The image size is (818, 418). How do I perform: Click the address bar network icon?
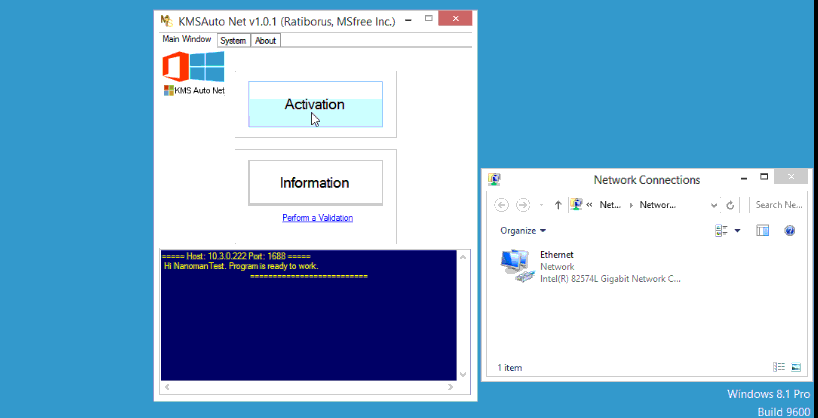pyautogui.click(x=576, y=205)
